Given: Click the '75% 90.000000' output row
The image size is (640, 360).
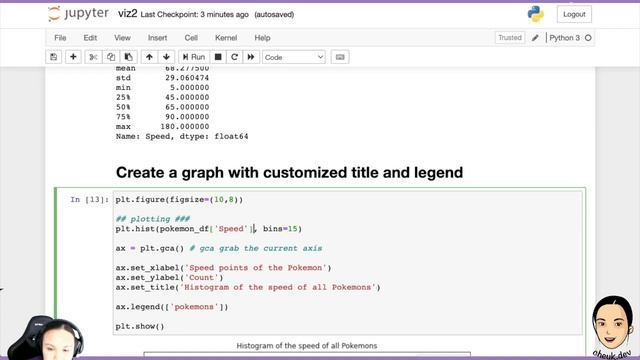Looking at the screenshot, I should (x=162, y=117).
